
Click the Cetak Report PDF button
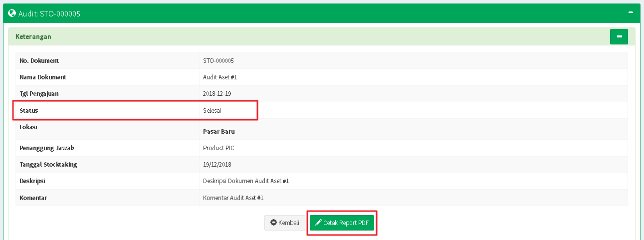[342, 223]
